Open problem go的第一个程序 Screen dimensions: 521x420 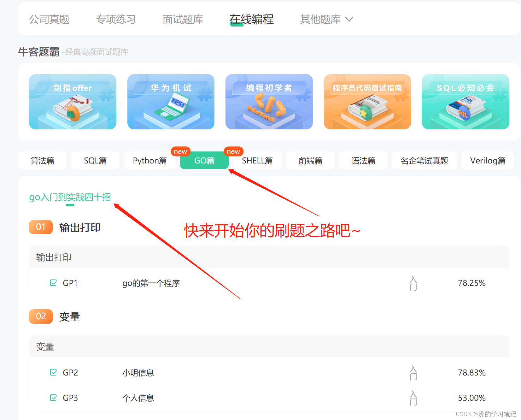pyautogui.click(x=151, y=283)
